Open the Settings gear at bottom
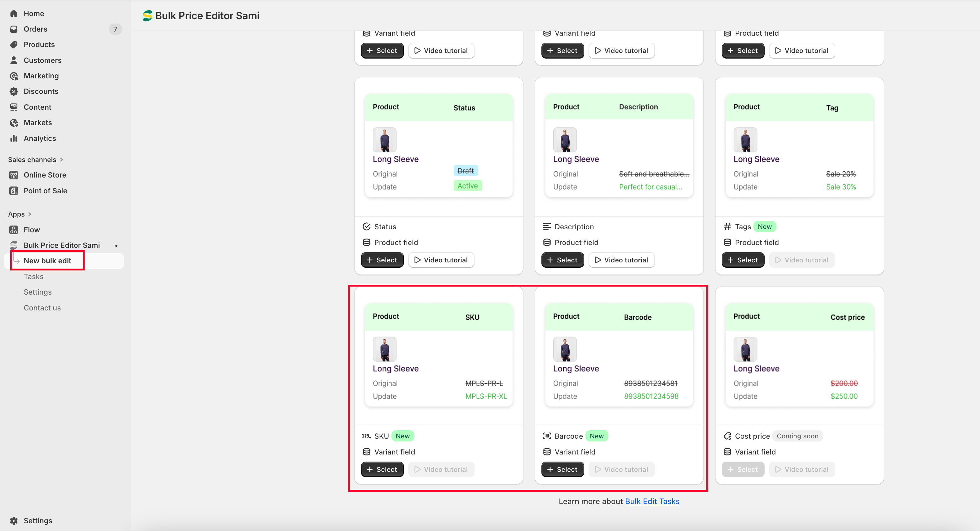Image resolution: width=980 pixels, height=531 pixels. [x=14, y=520]
